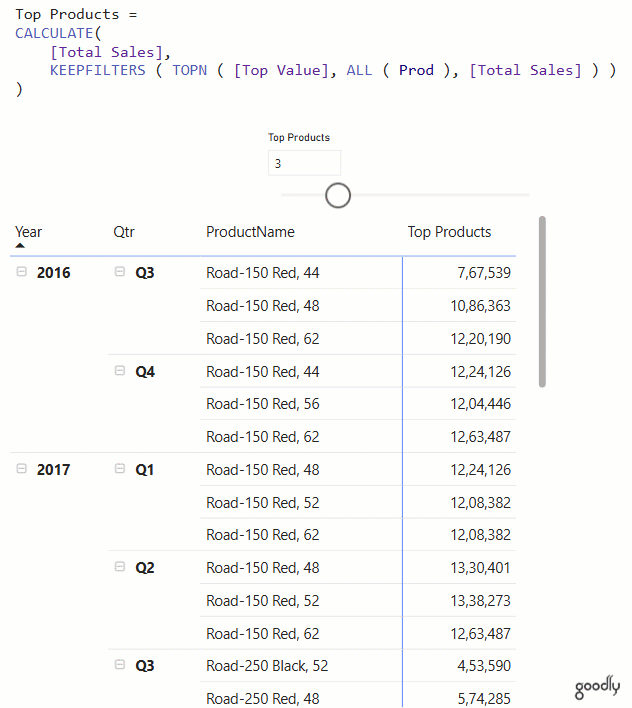This screenshot has height=708, width=632.
Task: Collapse Q3 under 2016
Action: 120,272
